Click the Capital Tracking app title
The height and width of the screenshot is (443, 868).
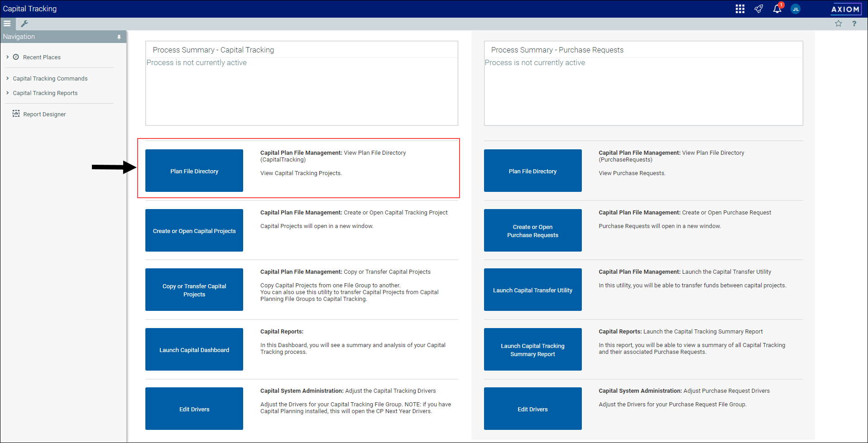[x=30, y=9]
